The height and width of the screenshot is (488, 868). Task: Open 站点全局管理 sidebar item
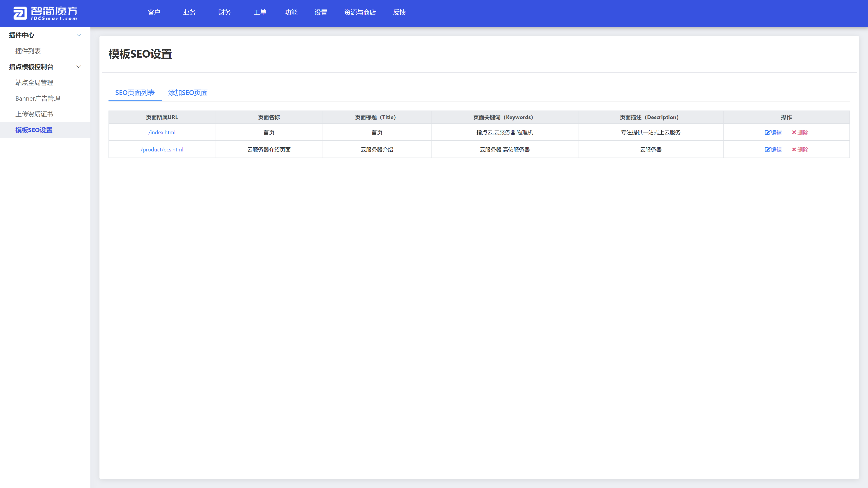(34, 83)
